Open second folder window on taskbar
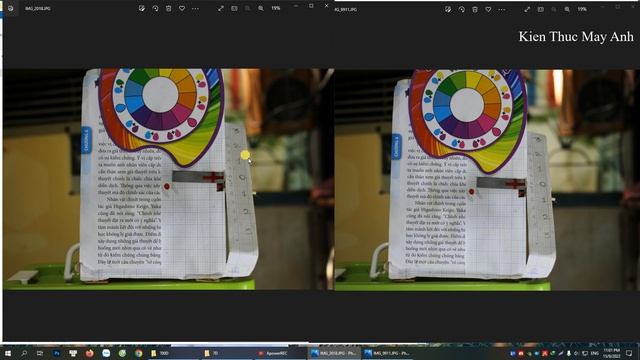 (x=227, y=353)
